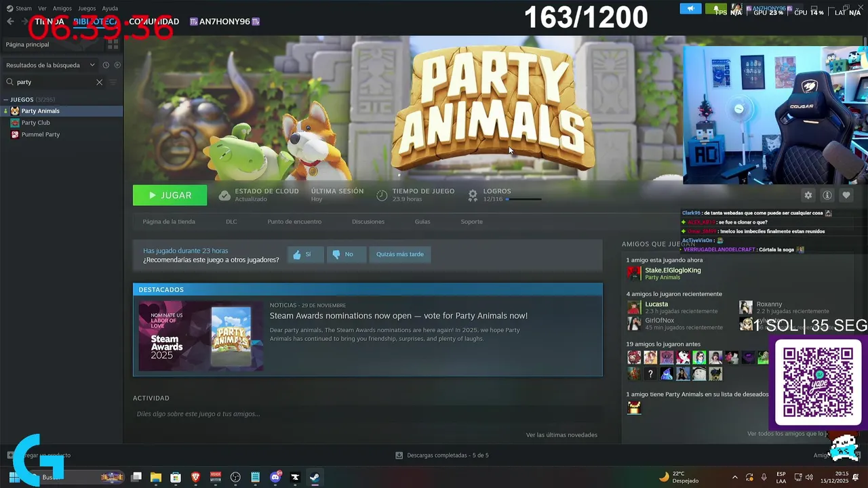The image size is (868, 488).
Task: Open File Explorer from the taskbar
Action: tap(156, 477)
